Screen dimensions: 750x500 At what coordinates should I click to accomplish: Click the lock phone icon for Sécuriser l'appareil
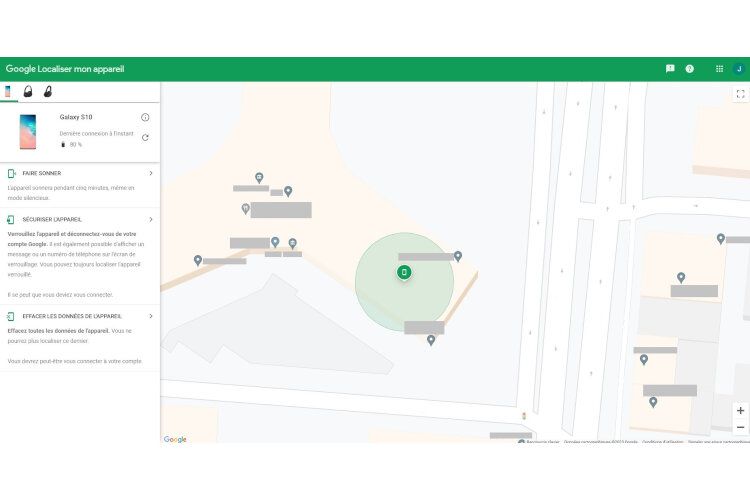11,220
